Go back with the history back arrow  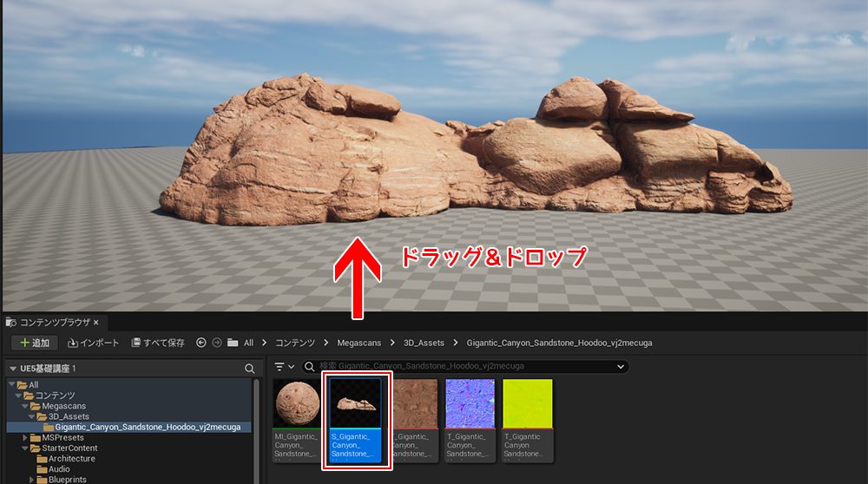(x=201, y=343)
